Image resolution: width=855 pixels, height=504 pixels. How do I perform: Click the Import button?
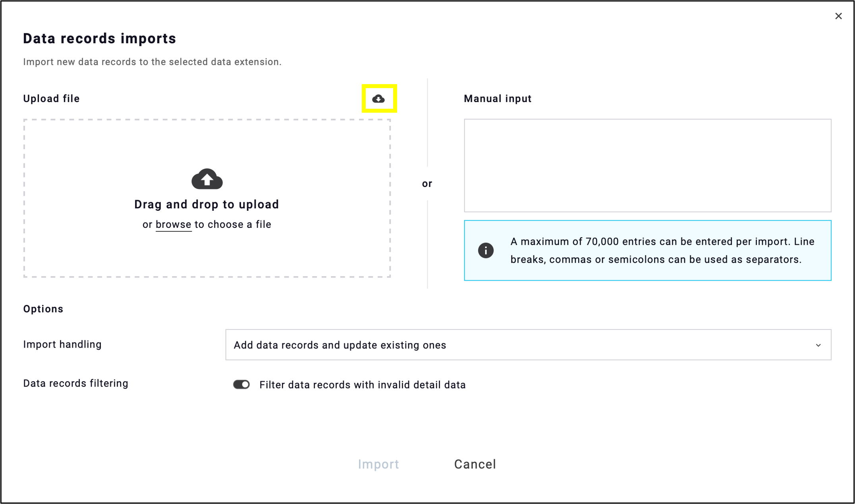point(378,464)
